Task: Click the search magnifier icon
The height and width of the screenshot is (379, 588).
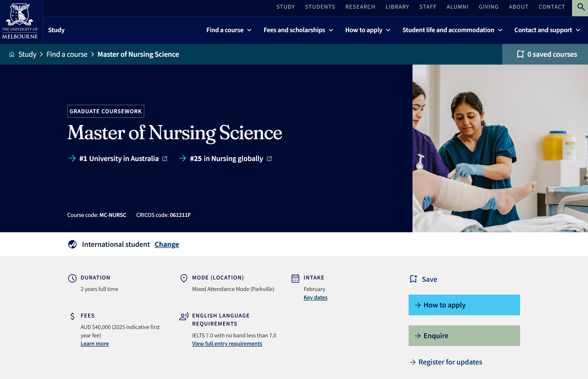Action: (x=581, y=7)
